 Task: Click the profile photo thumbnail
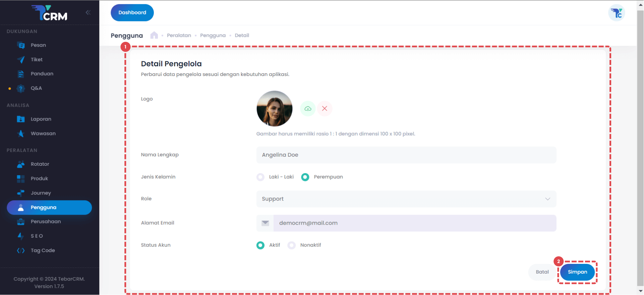[274, 108]
